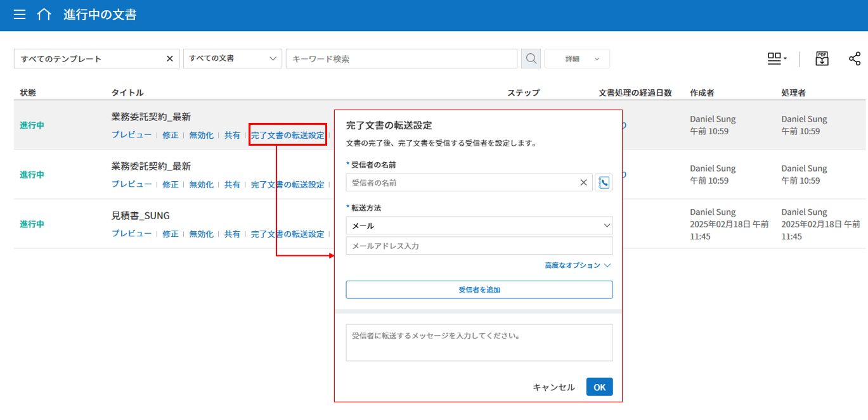Click the キーワード検索 input field
868x420 pixels.
pos(401,59)
